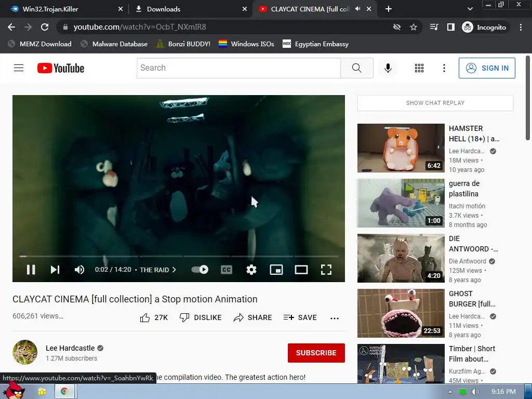This screenshot has width=532, height=399.
Task: Bookmark this page star icon
Action: [x=413, y=27]
